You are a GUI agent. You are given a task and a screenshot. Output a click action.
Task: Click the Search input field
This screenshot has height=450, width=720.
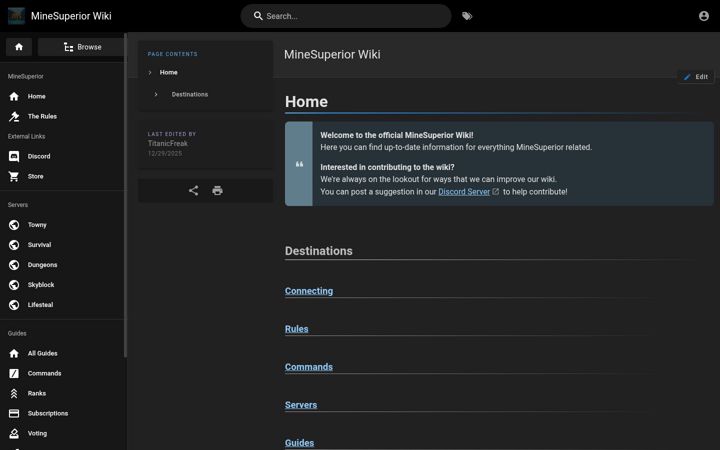click(x=346, y=16)
